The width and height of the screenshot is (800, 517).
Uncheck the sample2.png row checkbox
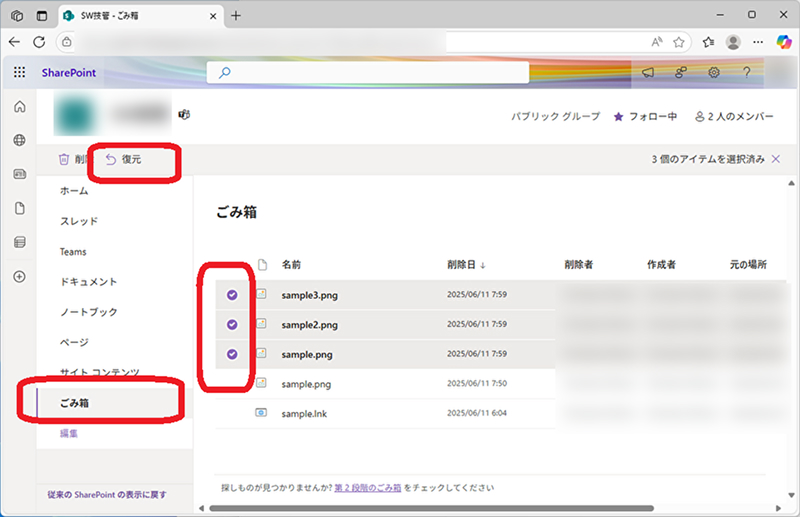[232, 324]
